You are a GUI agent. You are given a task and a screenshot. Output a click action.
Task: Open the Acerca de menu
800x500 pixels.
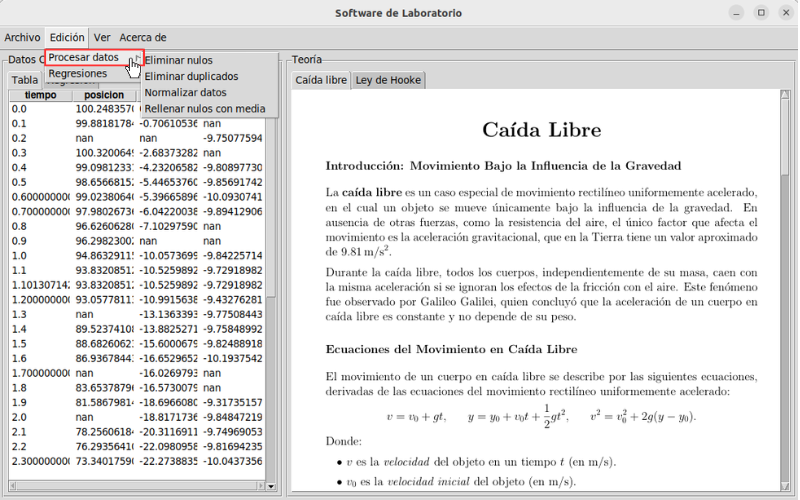coord(143,37)
